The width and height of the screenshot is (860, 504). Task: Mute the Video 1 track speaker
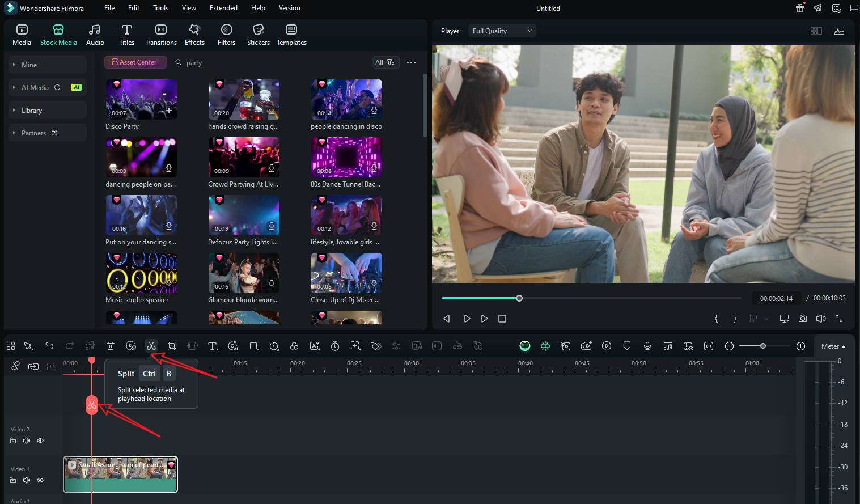point(27,480)
